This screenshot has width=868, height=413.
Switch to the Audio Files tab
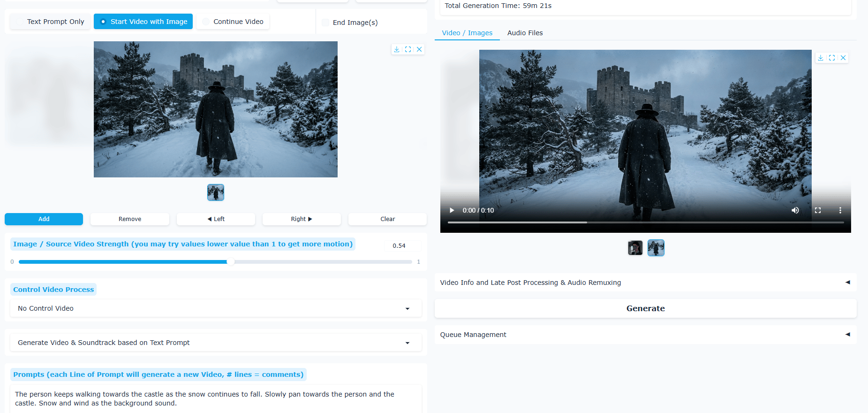[525, 33]
